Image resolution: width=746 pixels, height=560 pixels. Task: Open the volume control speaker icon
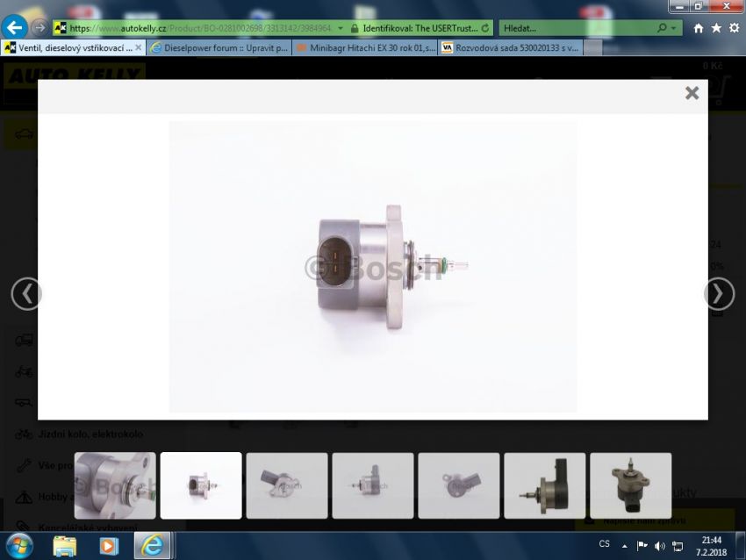coord(659,546)
